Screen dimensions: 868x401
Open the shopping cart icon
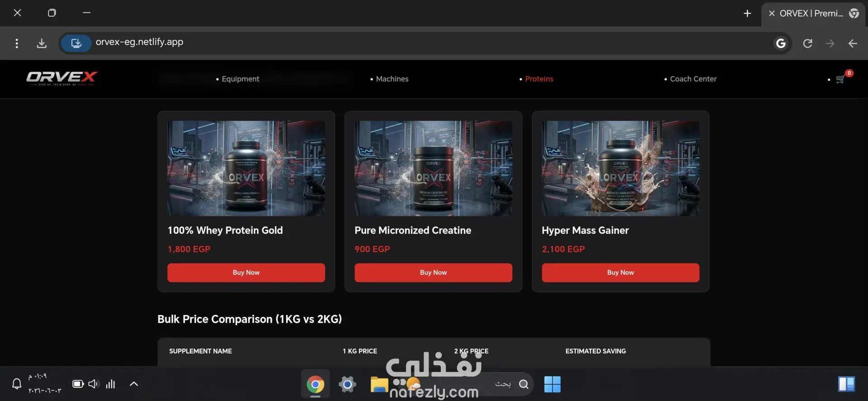click(840, 80)
